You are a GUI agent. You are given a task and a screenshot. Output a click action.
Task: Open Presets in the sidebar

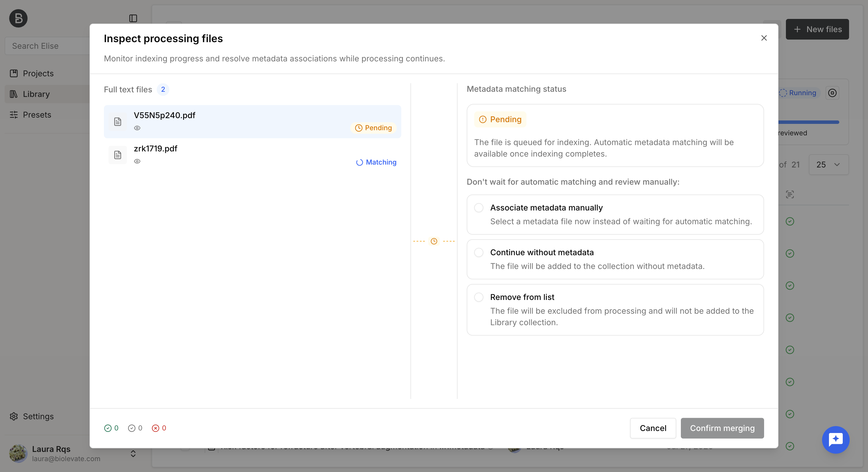pos(37,115)
